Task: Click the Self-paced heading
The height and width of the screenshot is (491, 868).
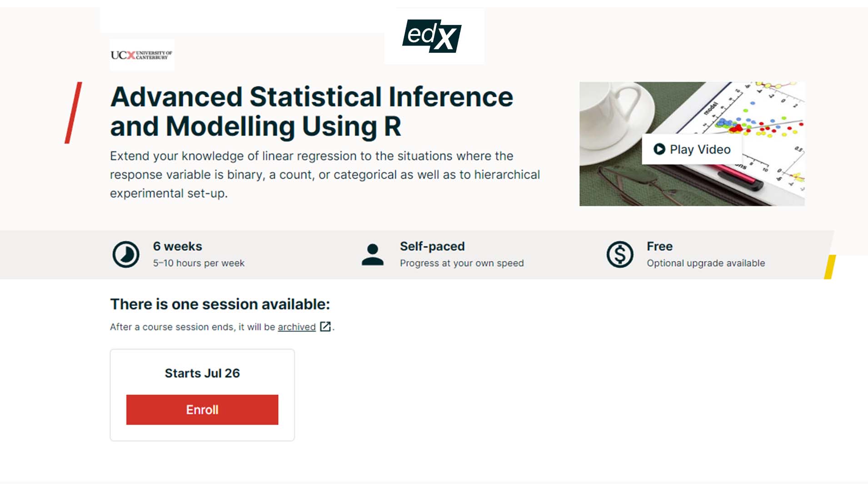Action: 432,246
